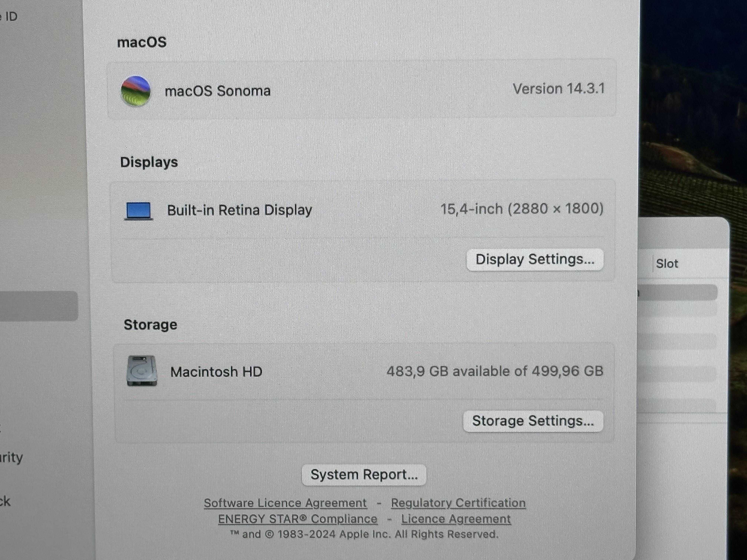The image size is (747, 560).
Task: Click the Storage section heading
Action: coord(150,325)
